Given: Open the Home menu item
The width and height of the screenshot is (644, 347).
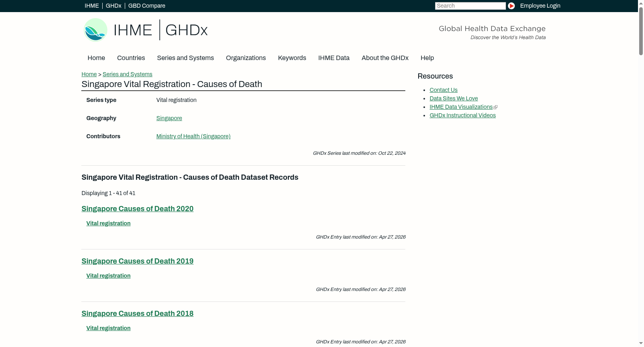Looking at the screenshot, I should [x=96, y=58].
